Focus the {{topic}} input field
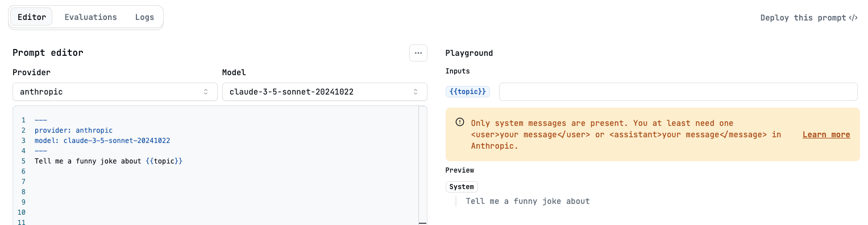The width and height of the screenshot is (868, 225). click(678, 92)
